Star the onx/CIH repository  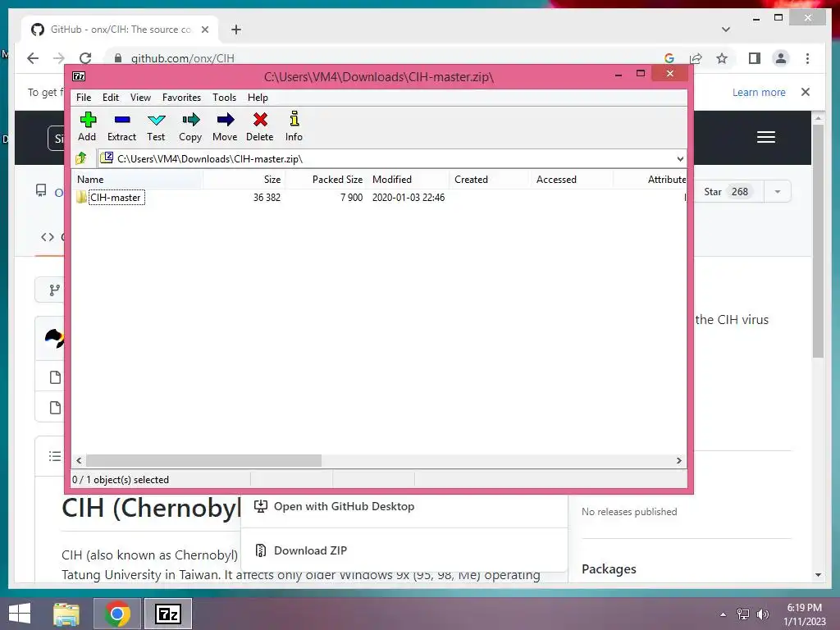(728, 192)
